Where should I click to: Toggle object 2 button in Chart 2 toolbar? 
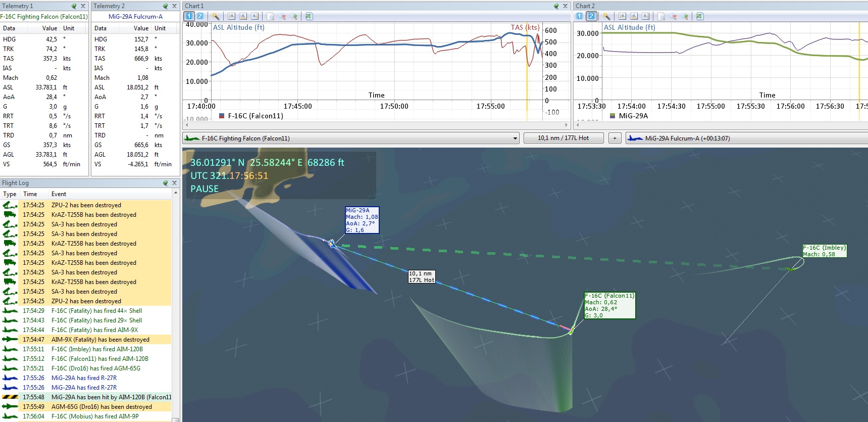[591, 16]
